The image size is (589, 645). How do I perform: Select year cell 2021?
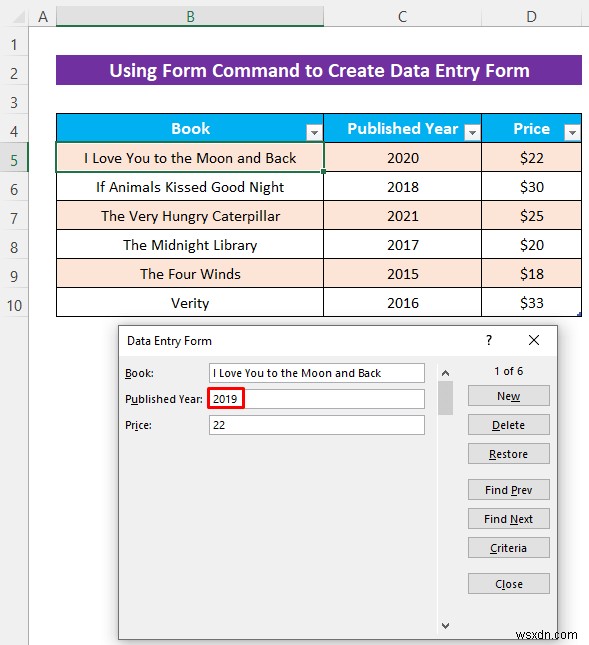(x=402, y=216)
